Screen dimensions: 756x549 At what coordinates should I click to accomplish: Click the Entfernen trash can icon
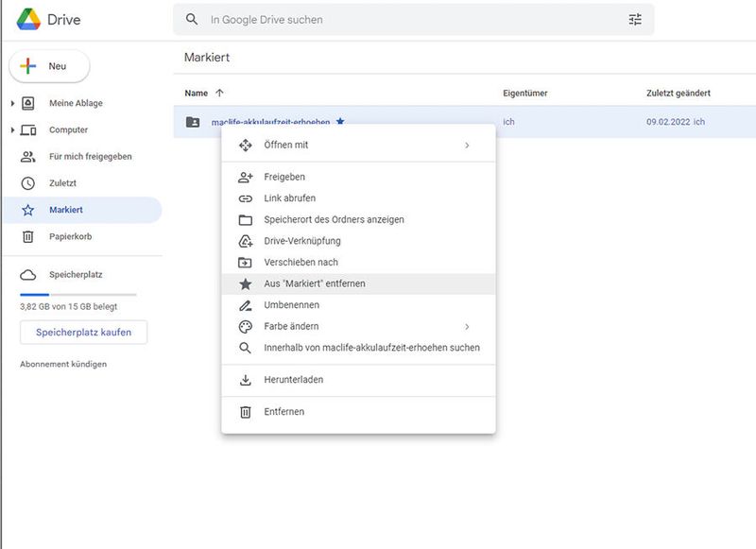246,412
